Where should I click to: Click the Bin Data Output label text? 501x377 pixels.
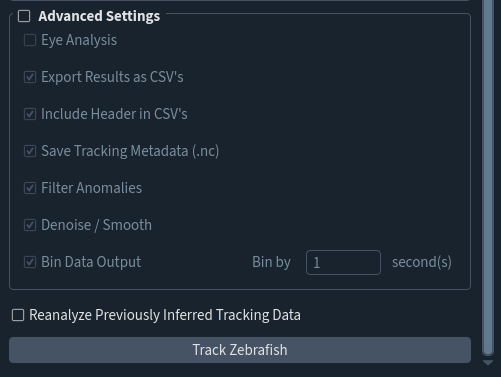[91, 262]
